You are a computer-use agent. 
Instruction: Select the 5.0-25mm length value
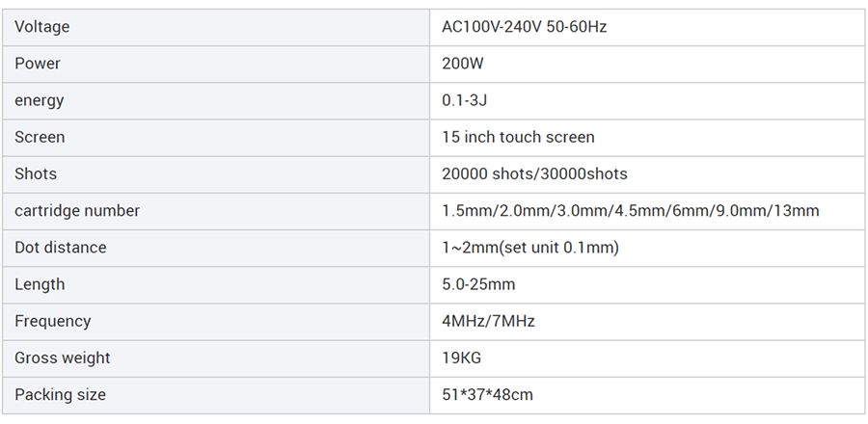click(x=478, y=284)
